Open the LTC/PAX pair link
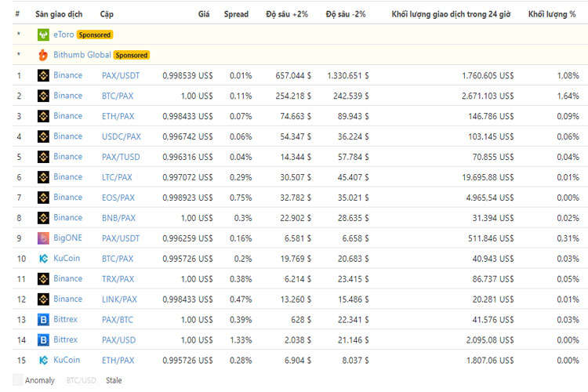 click(x=117, y=177)
